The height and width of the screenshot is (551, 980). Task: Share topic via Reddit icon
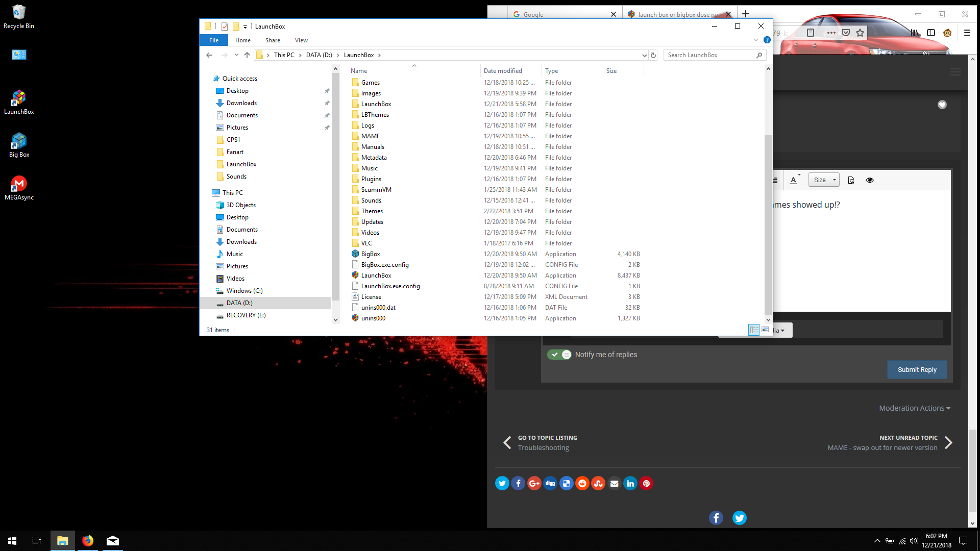[x=582, y=483]
